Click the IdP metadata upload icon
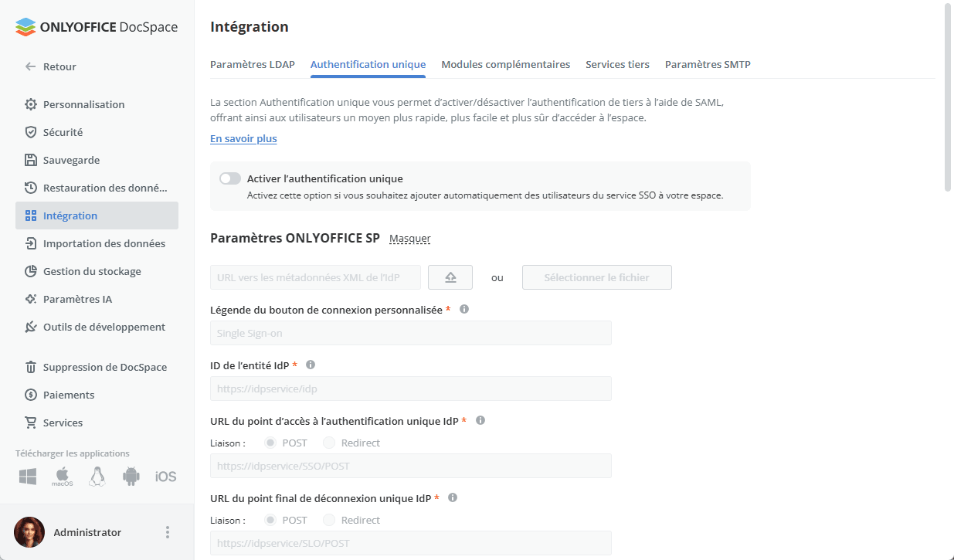This screenshot has height=560, width=954. [x=450, y=277]
